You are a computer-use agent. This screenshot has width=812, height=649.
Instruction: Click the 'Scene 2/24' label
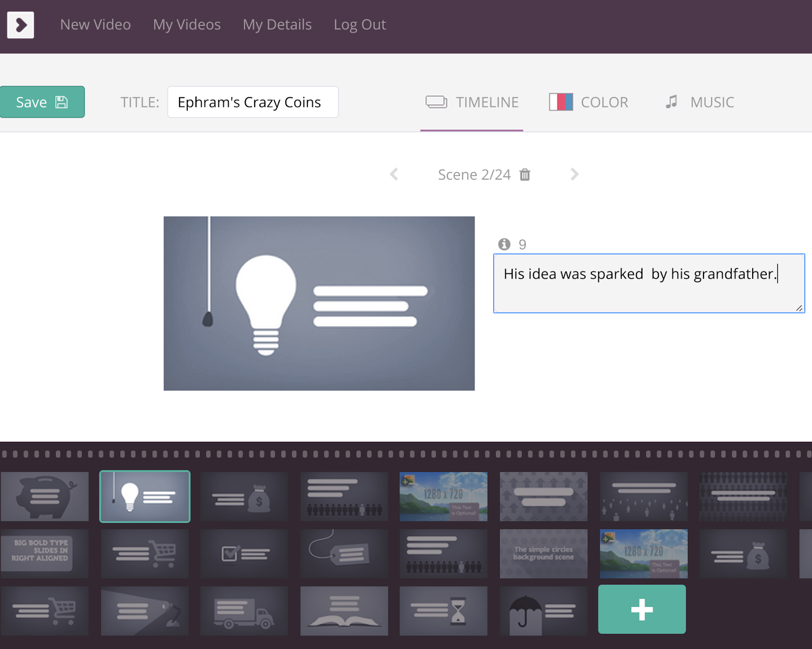tap(474, 175)
